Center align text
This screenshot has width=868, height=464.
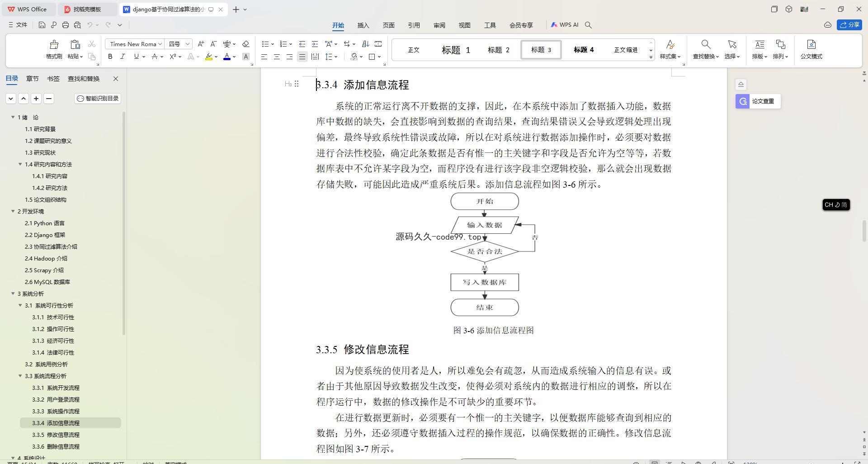point(277,57)
